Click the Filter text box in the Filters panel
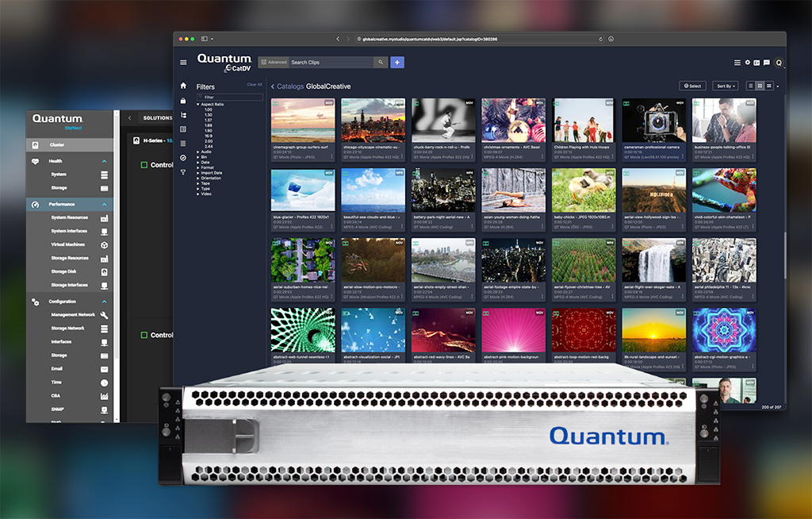This screenshot has width=812, height=519. click(x=229, y=97)
